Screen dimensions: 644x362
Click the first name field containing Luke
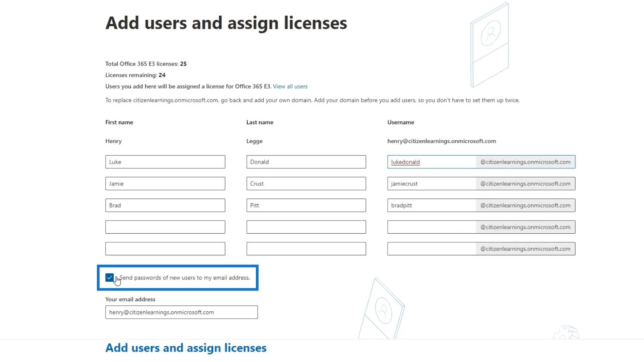165,162
